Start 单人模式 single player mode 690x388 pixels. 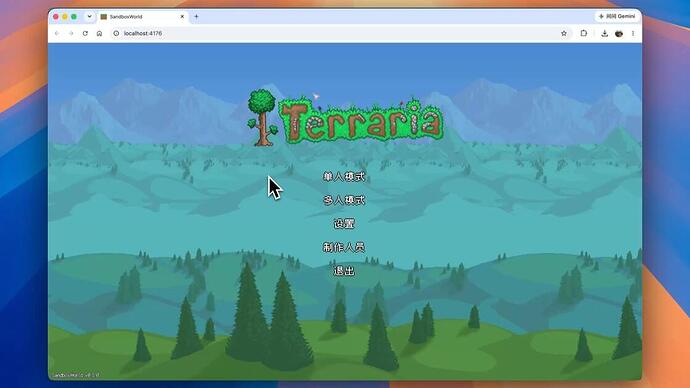344,177
